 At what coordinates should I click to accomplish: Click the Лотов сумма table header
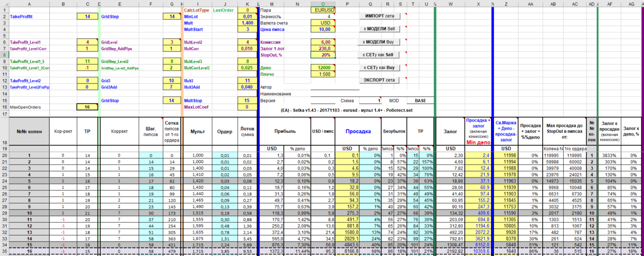click(247, 131)
